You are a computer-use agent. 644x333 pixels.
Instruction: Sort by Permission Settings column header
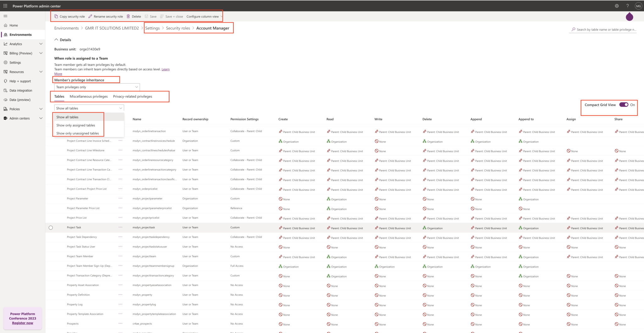[x=244, y=119]
